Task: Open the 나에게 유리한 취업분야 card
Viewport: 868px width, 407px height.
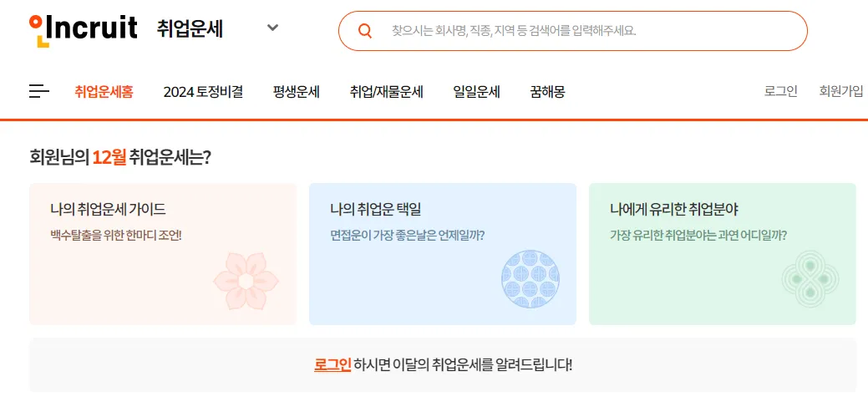Action: click(x=723, y=253)
